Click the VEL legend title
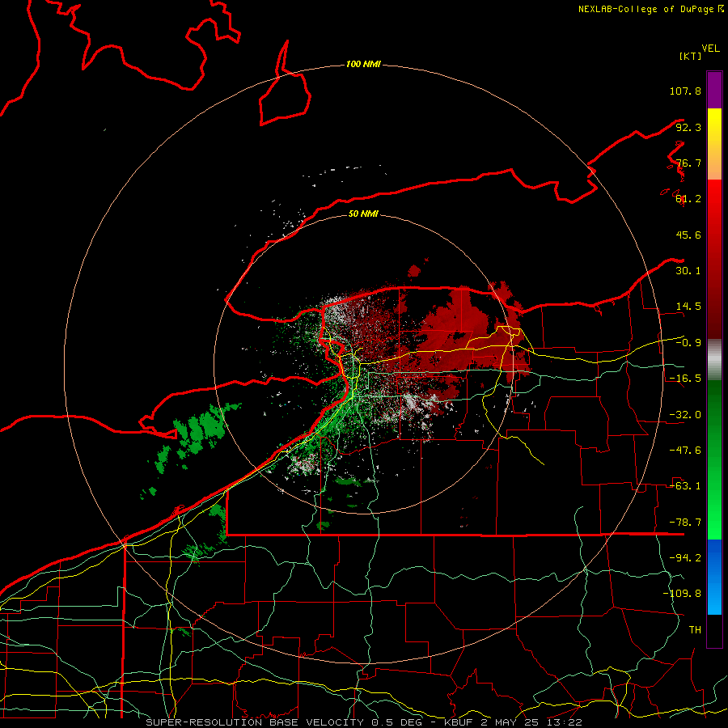 click(x=710, y=49)
